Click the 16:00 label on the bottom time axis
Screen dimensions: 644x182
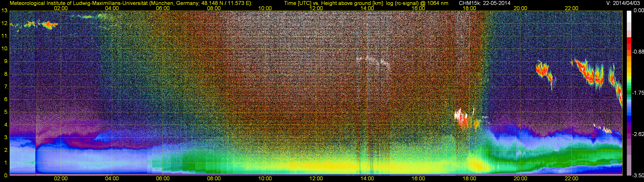[418, 179]
